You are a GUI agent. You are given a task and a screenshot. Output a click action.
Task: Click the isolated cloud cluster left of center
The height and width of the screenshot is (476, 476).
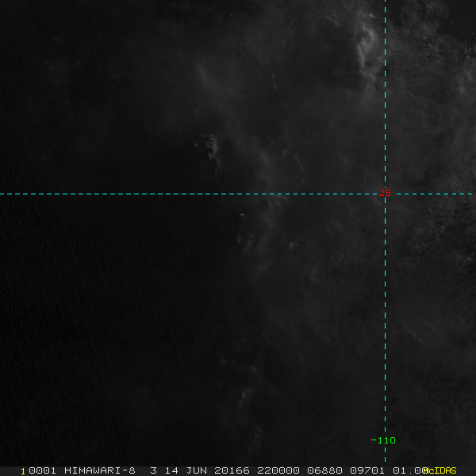(209, 149)
